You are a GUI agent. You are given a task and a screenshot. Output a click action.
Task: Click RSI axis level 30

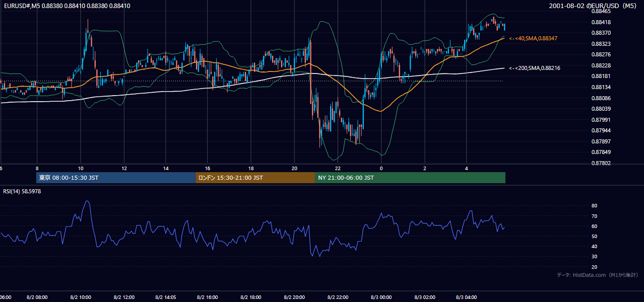(x=594, y=257)
